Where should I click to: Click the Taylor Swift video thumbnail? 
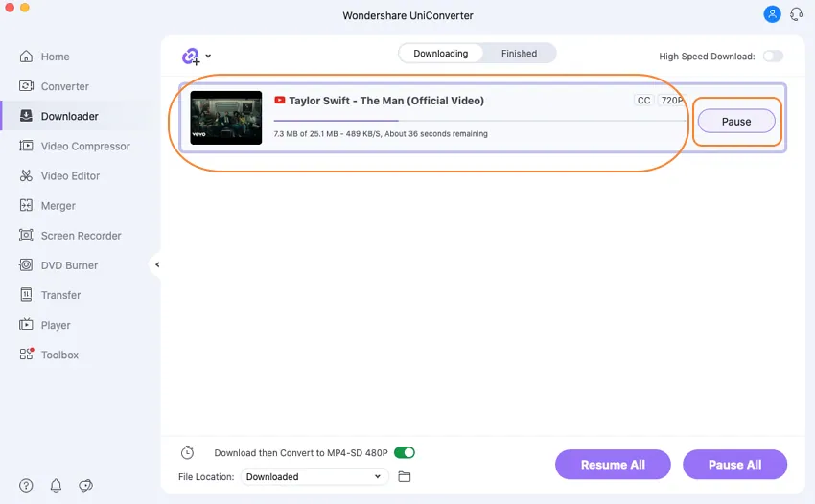point(226,118)
